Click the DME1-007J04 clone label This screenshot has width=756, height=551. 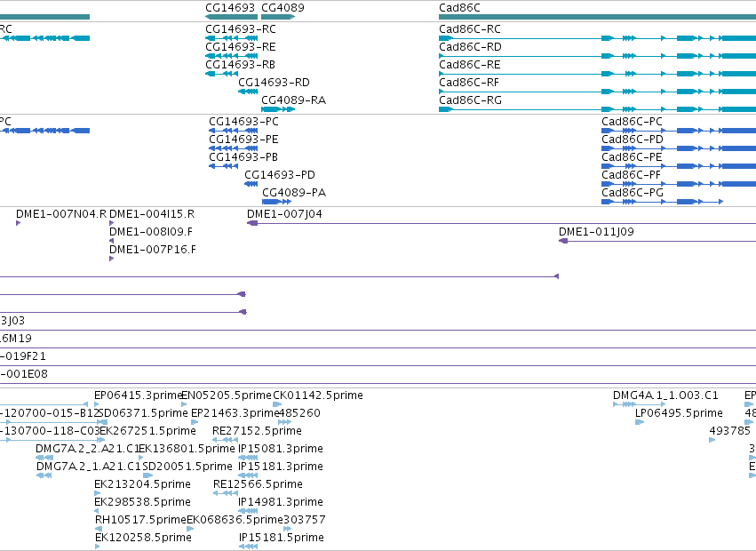click(x=284, y=214)
